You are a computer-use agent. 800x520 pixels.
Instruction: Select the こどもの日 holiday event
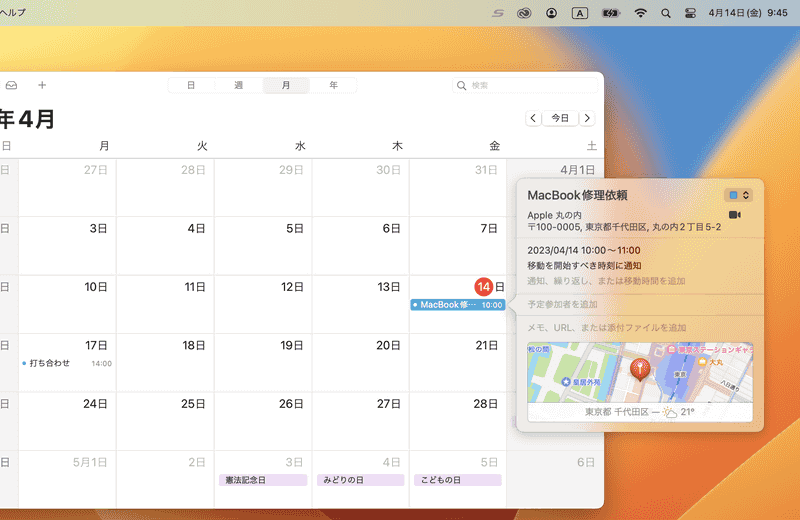458,480
